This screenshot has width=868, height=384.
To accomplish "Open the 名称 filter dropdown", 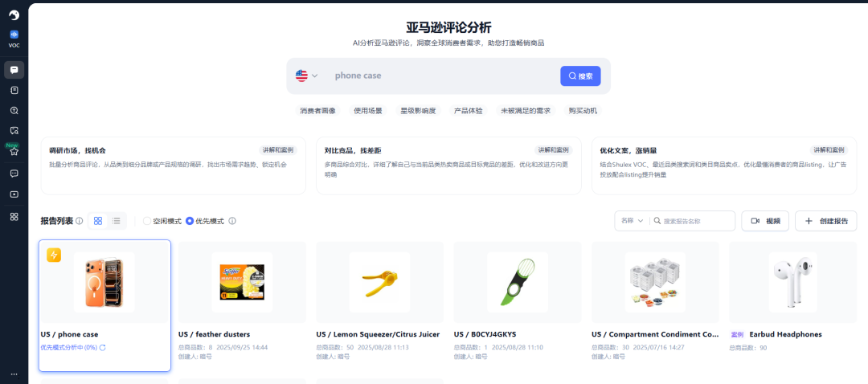I will pyautogui.click(x=633, y=221).
